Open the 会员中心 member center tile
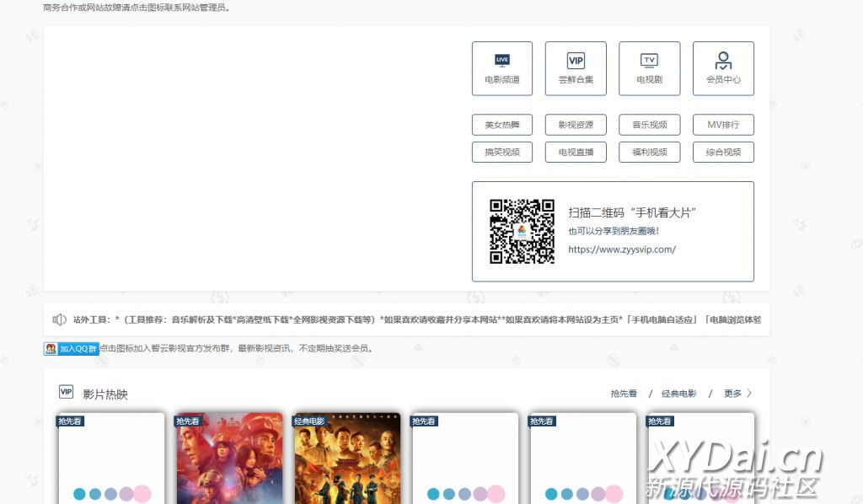This screenshot has height=504, width=863. [723, 69]
